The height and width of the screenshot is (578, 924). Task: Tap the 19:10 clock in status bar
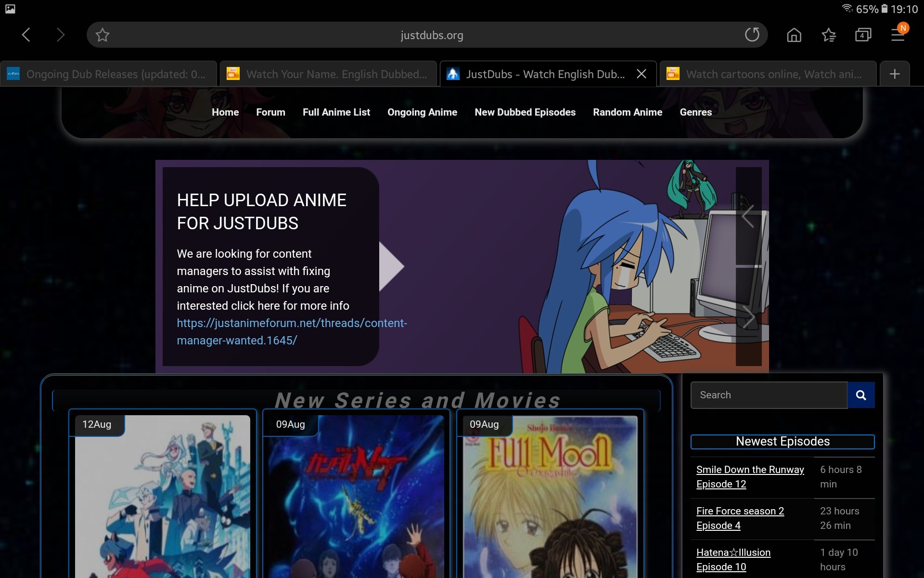point(904,9)
